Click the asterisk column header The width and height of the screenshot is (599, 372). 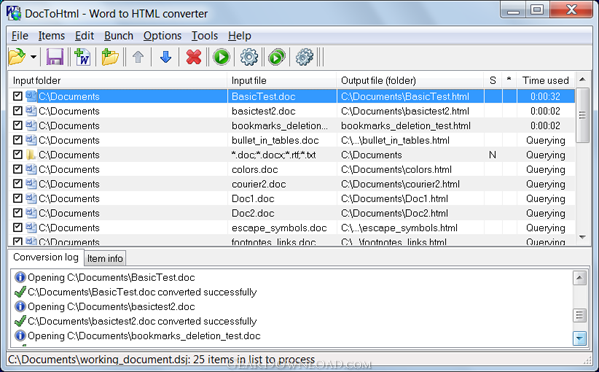tap(509, 81)
